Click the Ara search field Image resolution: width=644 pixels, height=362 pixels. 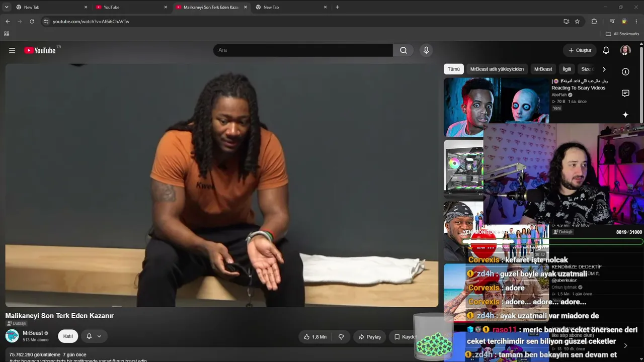[x=303, y=50]
